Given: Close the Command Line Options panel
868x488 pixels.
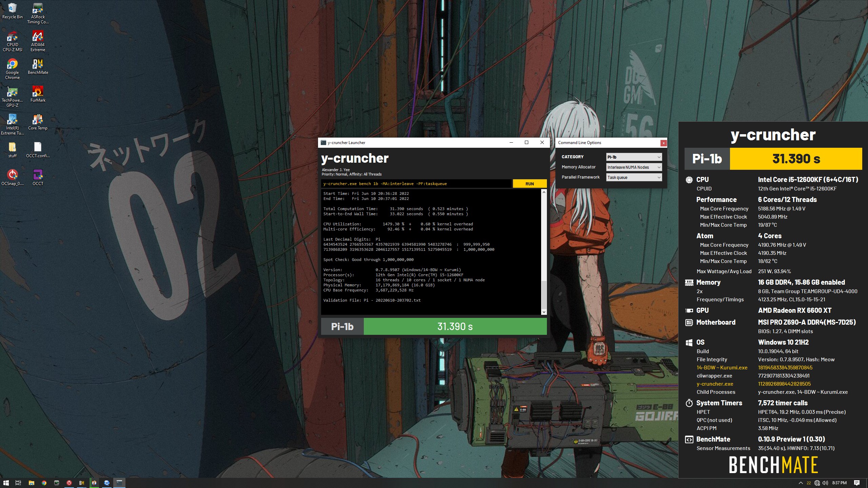Looking at the screenshot, I should [664, 143].
